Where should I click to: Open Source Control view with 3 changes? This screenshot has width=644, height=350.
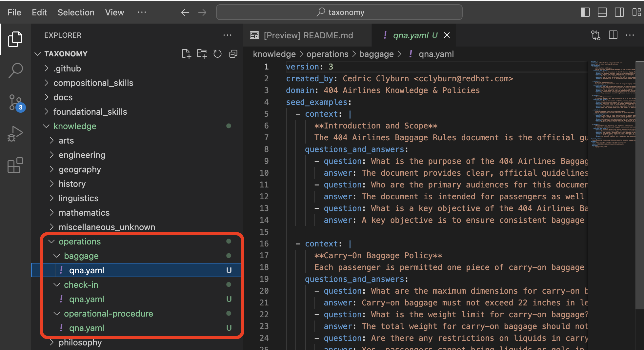click(15, 103)
